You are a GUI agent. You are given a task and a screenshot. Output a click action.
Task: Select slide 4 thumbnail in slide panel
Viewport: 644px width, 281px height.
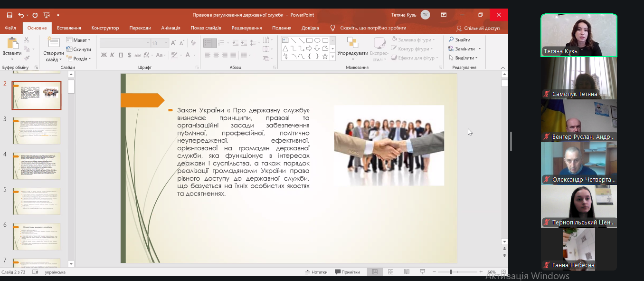(x=37, y=166)
